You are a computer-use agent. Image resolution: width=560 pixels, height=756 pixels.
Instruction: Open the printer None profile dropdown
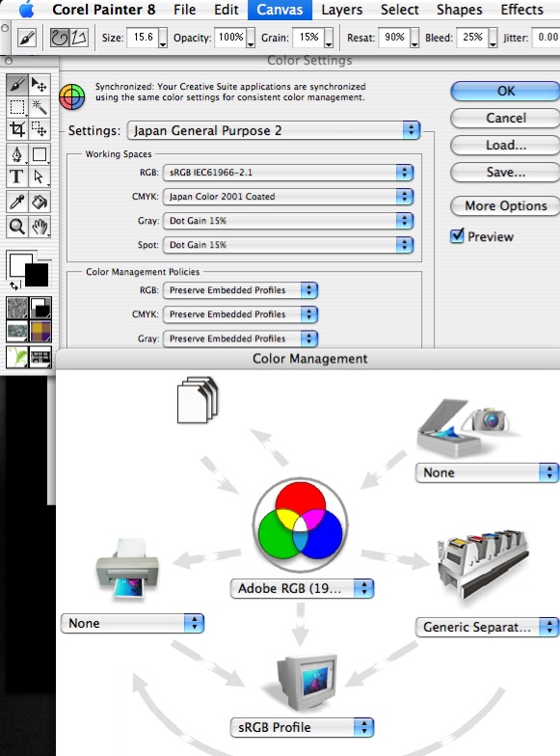pyautogui.click(x=133, y=623)
